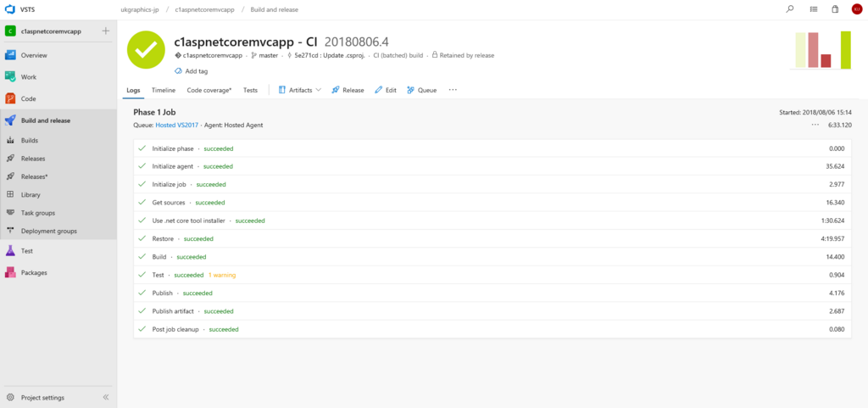Select the Get sources log row
The height and width of the screenshot is (408, 868).
coord(492,203)
